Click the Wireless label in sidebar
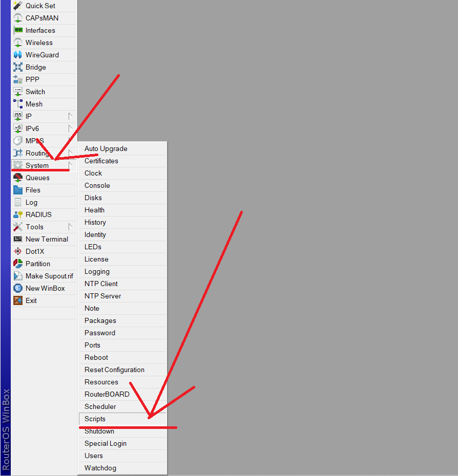 coord(39,43)
